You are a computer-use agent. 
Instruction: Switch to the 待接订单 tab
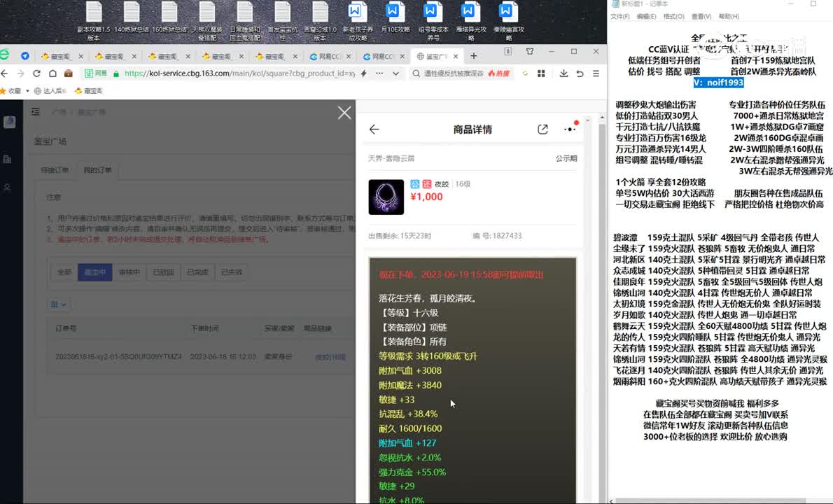(55, 170)
